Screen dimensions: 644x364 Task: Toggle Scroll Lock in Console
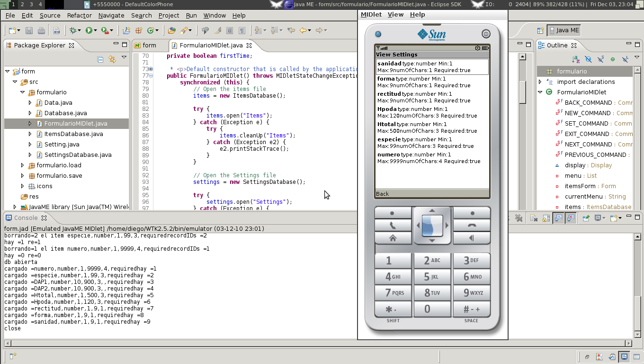pos(546,218)
